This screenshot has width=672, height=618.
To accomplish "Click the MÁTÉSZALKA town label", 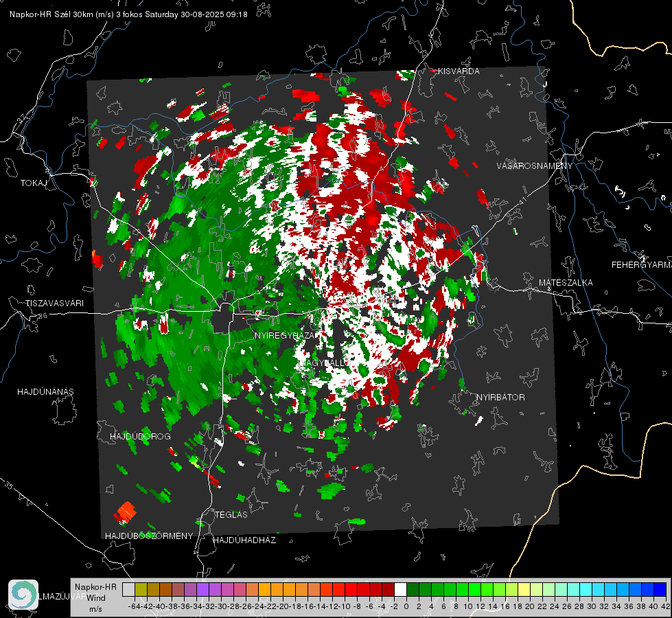I will 566,283.
